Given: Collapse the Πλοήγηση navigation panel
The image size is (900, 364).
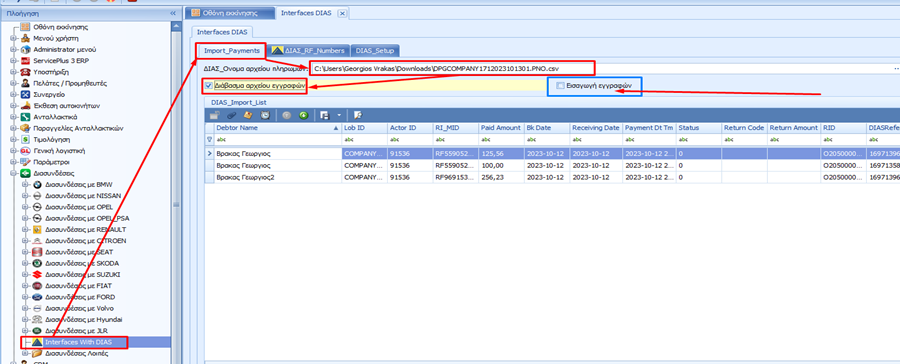Looking at the screenshot, I should click(x=173, y=13).
